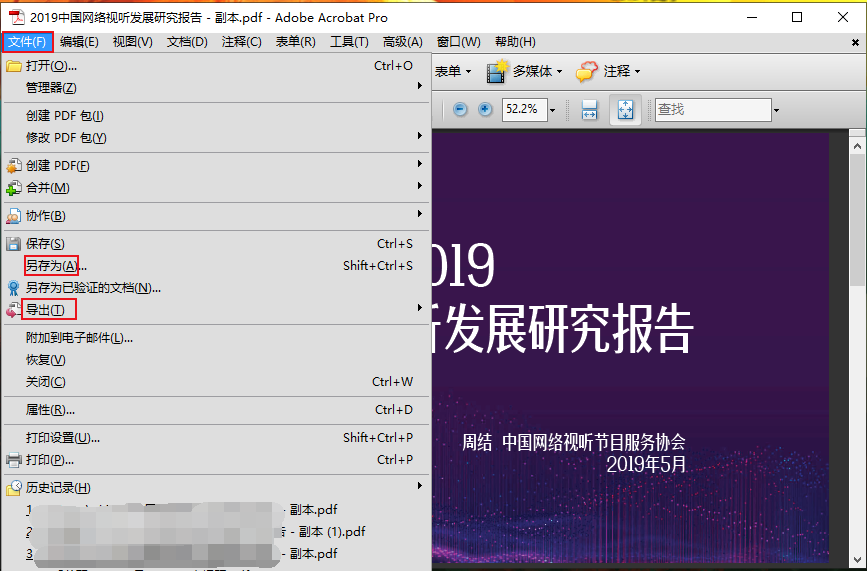Click the 导出 export icon
Viewport: 867px width, 571px height.
click(x=13, y=310)
